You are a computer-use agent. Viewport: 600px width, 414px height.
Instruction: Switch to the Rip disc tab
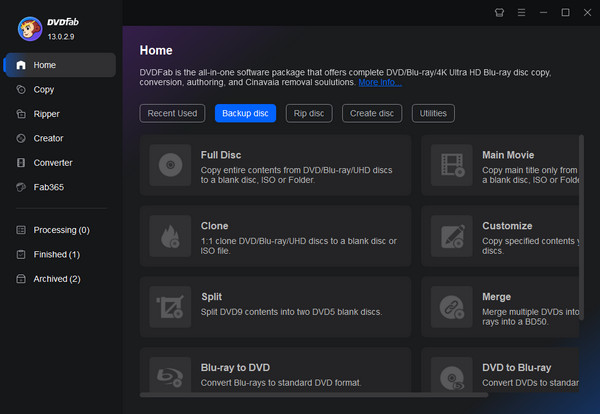pos(309,113)
